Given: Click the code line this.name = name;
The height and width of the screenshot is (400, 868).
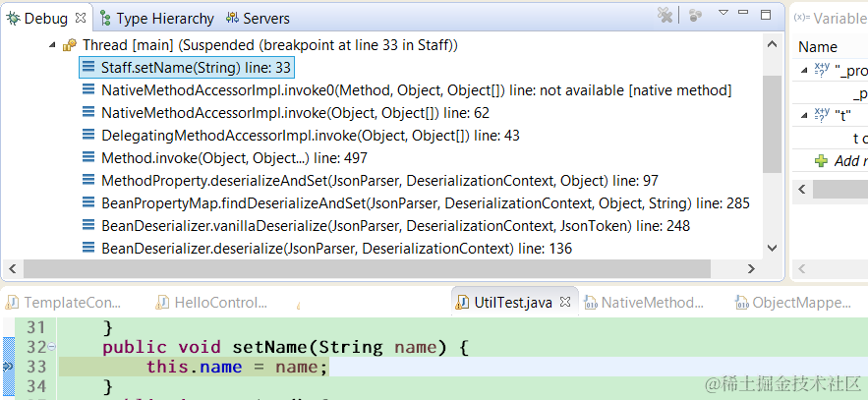Looking at the screenshot, I should [237, 367].
